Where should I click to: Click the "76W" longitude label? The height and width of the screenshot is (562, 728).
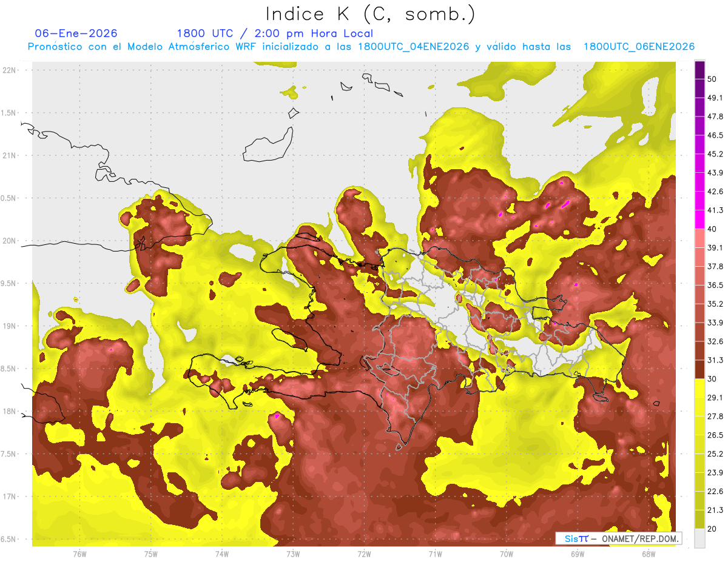79,554
